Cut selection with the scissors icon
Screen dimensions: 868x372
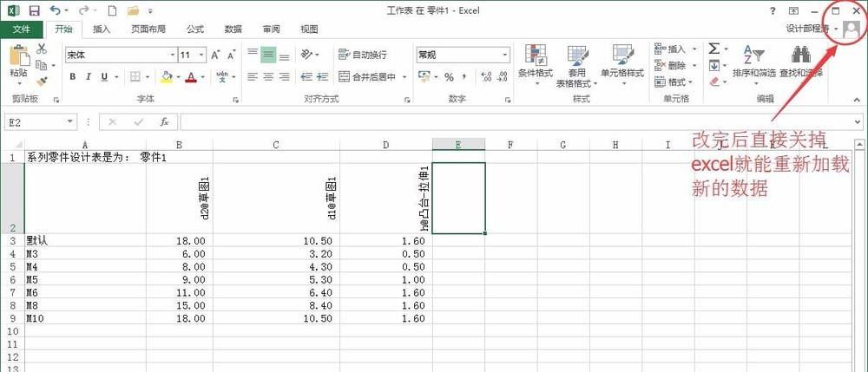(x=42, y=49)
